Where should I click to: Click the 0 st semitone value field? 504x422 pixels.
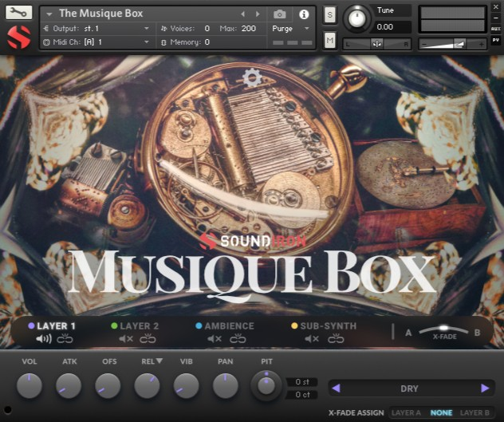(x=301, y=382)
